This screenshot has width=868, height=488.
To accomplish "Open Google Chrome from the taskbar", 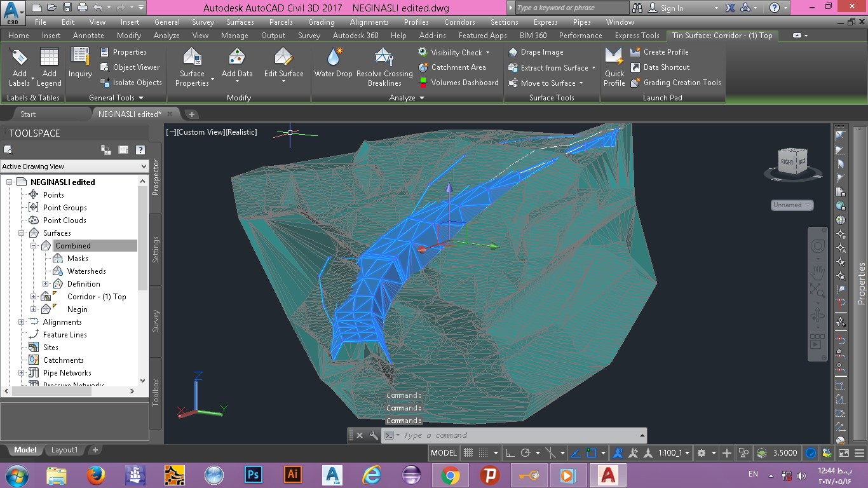I will point(451,475).
